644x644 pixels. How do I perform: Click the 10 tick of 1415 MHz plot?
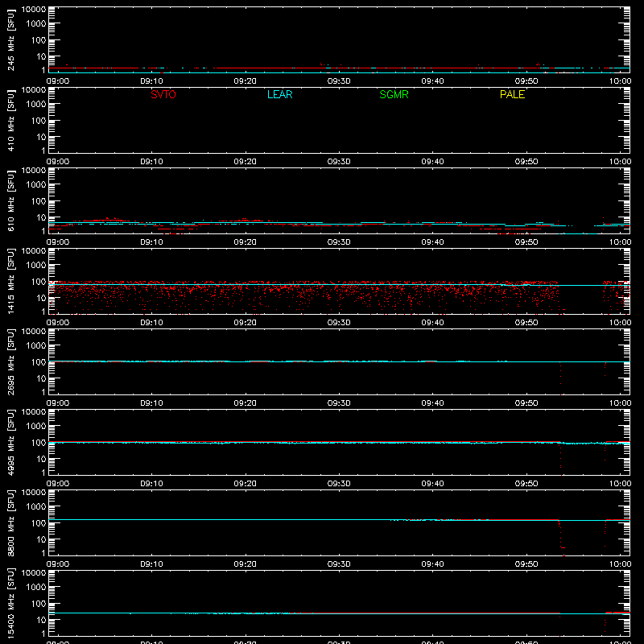tap(41, 298)
